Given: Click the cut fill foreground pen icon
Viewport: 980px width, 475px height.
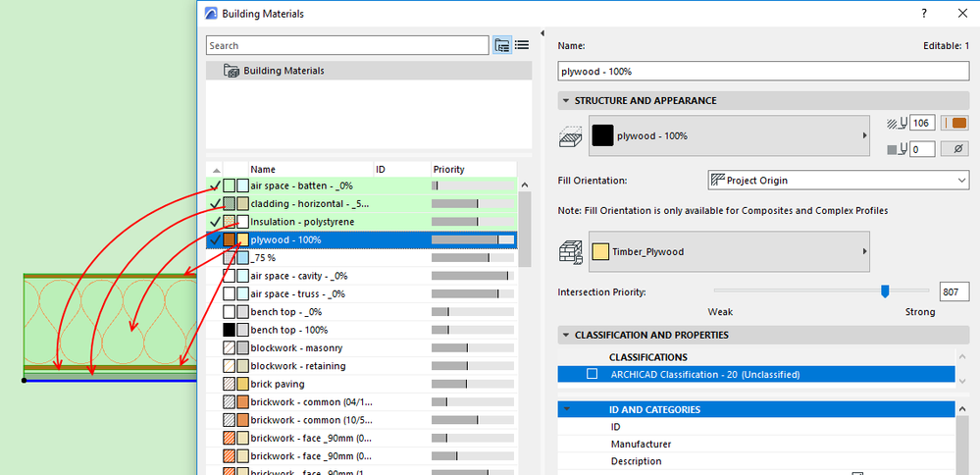Looking at the screenshot, I should coord(897,123).
